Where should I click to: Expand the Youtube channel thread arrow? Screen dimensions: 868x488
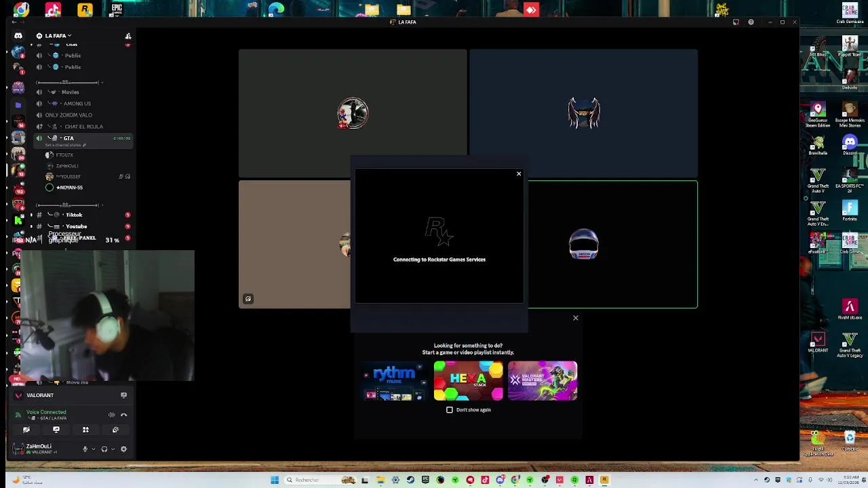[x=31, y=226]
